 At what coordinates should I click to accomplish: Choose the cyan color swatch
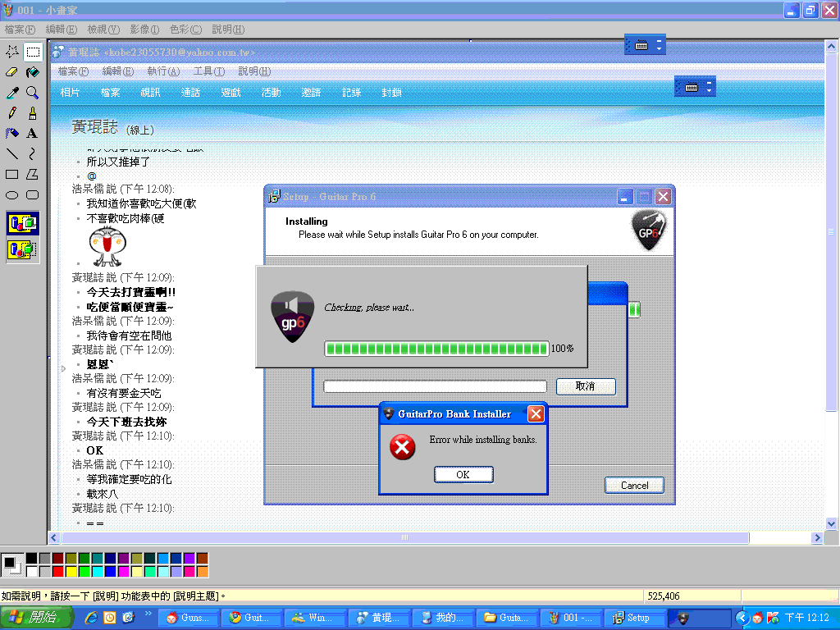coord(97,572)
